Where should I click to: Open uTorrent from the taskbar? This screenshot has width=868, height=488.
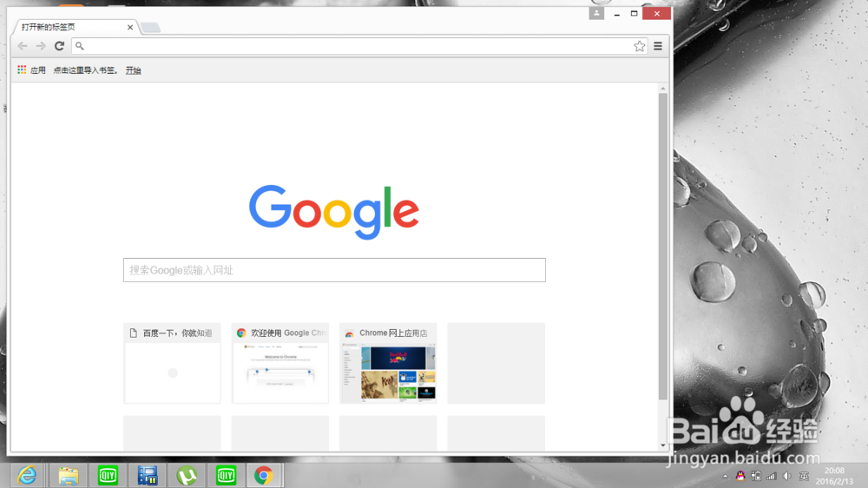click(x=187, y=475)
